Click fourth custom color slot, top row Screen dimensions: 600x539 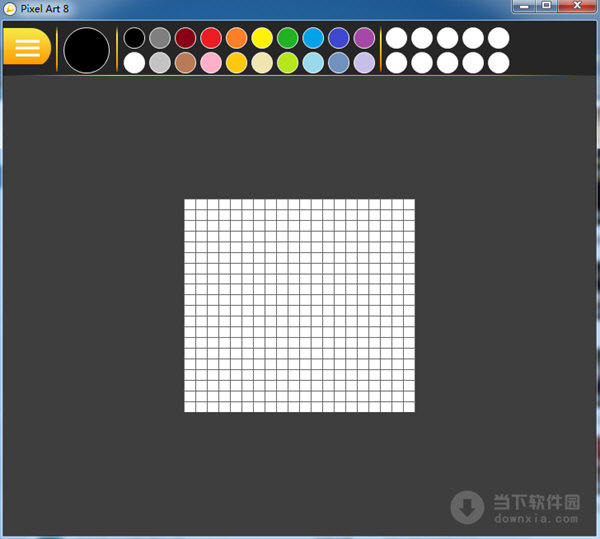473,38
